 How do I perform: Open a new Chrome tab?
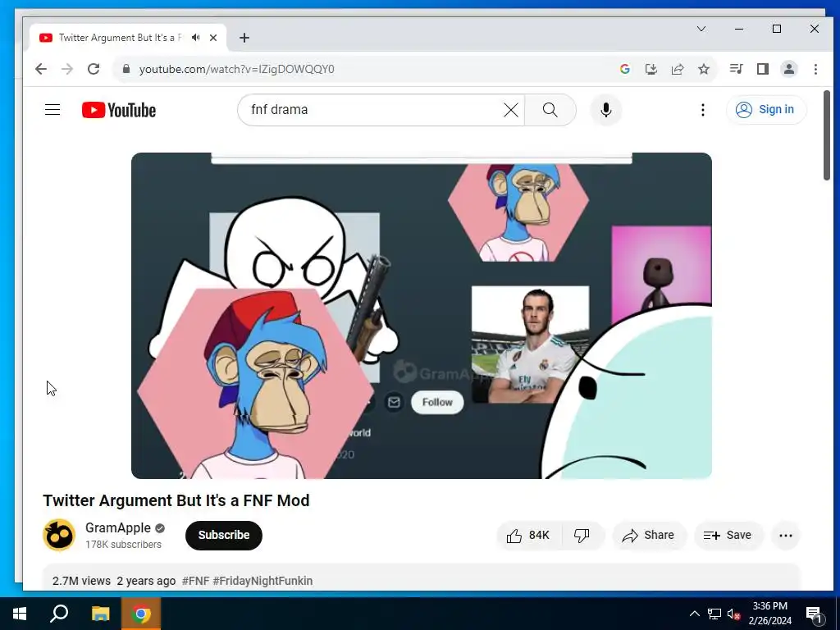244,38
